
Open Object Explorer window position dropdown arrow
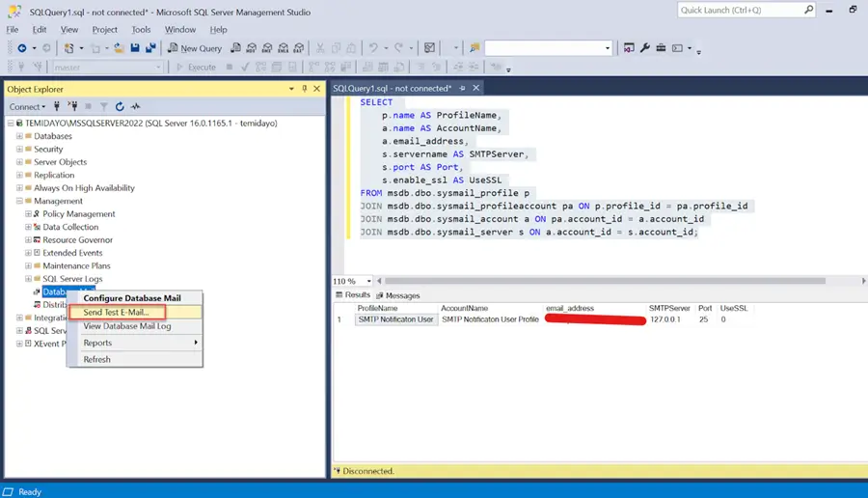[x=291, y=89]
